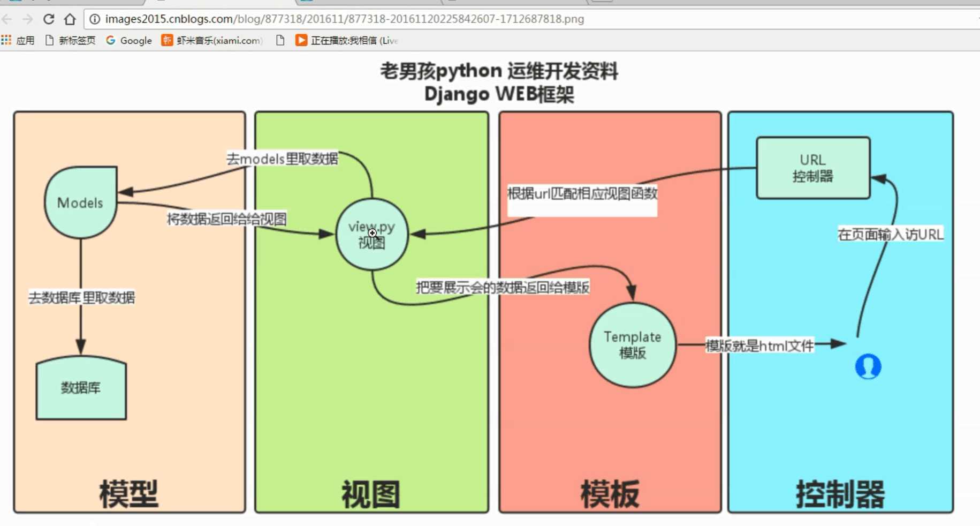Click the 在页面输入访URL label

[x=891, y=235]
